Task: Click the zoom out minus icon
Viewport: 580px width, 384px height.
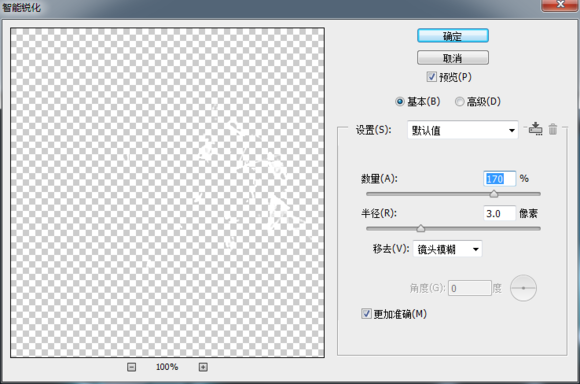Action: (x=131, y=367)
